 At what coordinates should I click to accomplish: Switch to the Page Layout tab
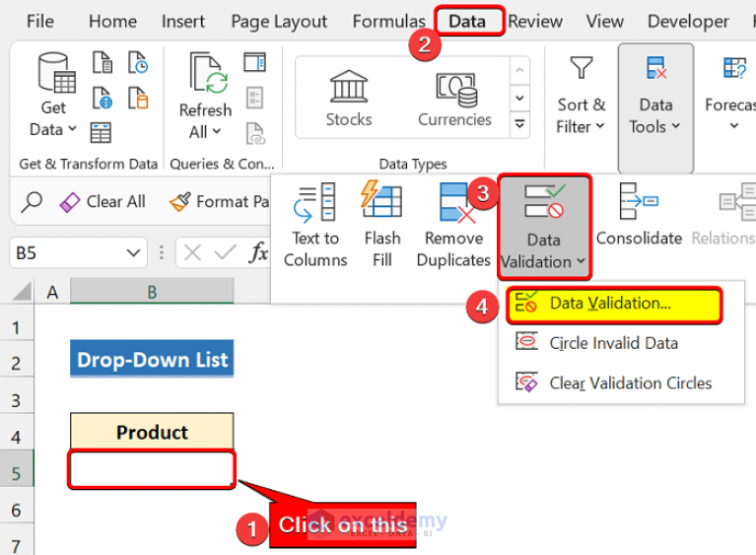click(279, 22)
